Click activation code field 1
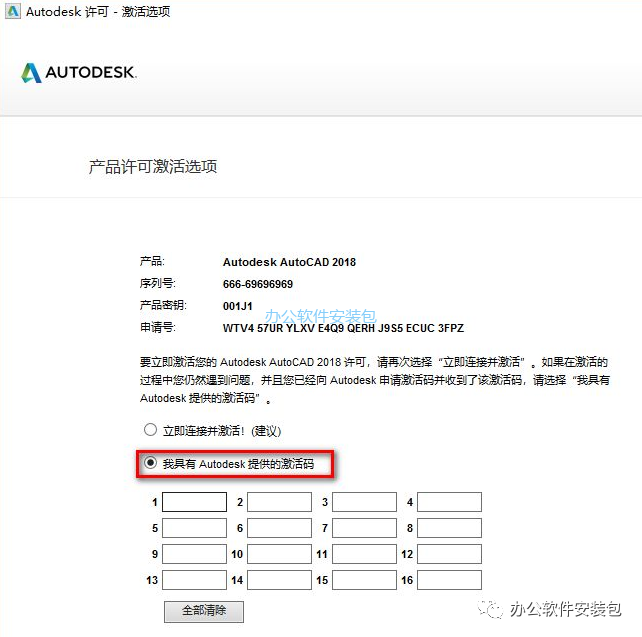The image size is (642, 637). pos(194,502)
